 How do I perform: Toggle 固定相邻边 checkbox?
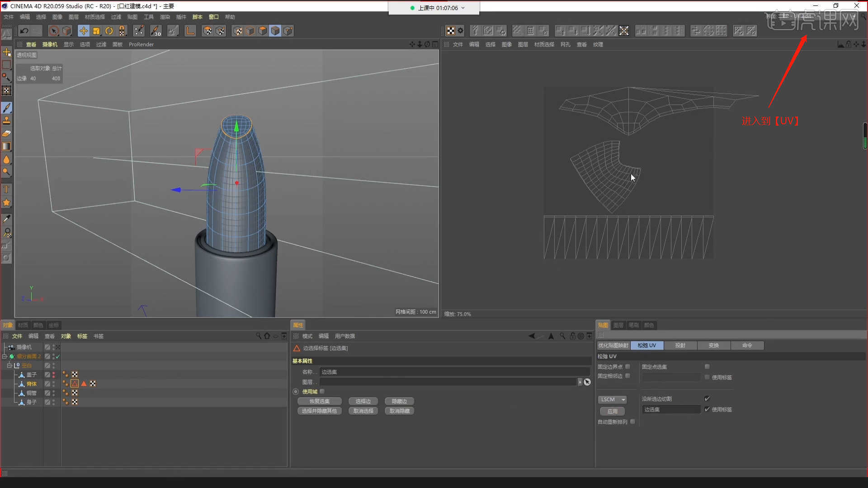pyautogui.click(x=627, y=375)
